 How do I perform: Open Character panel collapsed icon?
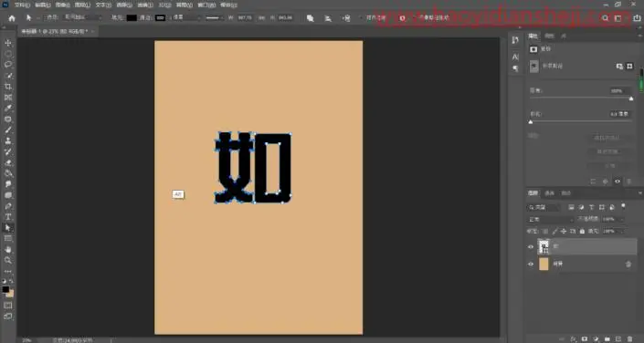click(516, 57)
